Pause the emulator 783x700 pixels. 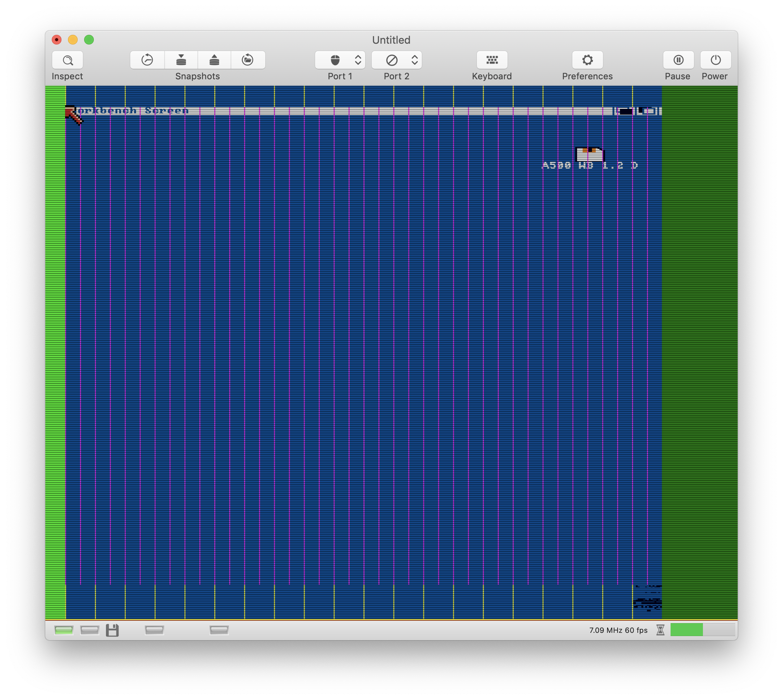click(678, 60)
